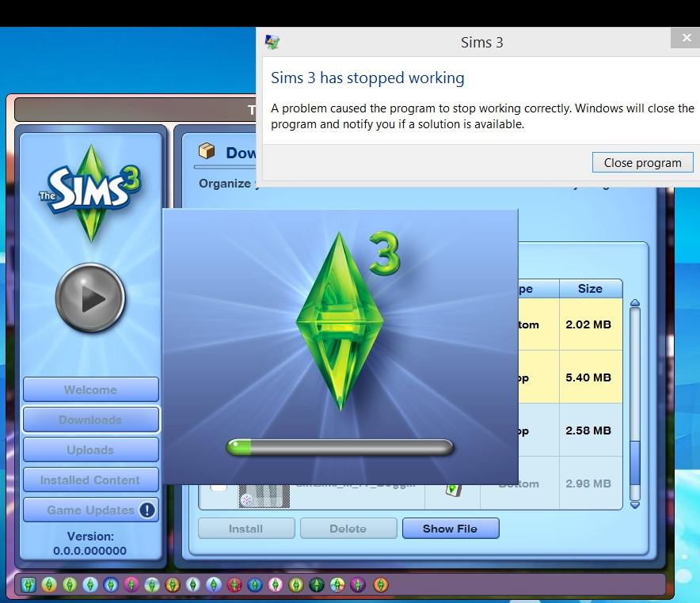Click the Show File button
This screenshot has height=603, width=700.
pos(451,529)
